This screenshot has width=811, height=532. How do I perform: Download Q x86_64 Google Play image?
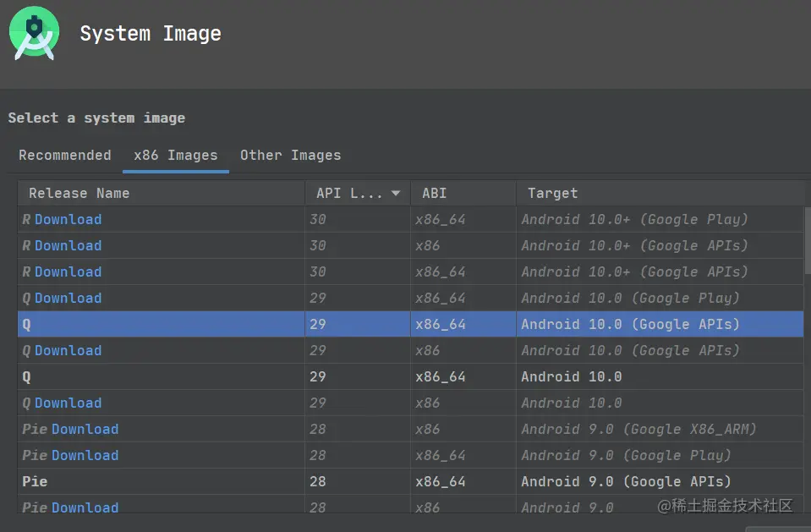tap(68, 299)
